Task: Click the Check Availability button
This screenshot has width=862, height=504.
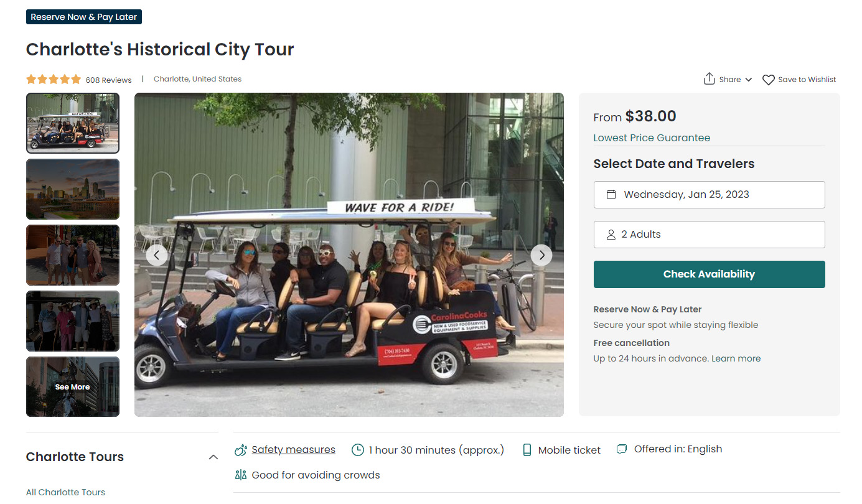Action: coord(709,274)
